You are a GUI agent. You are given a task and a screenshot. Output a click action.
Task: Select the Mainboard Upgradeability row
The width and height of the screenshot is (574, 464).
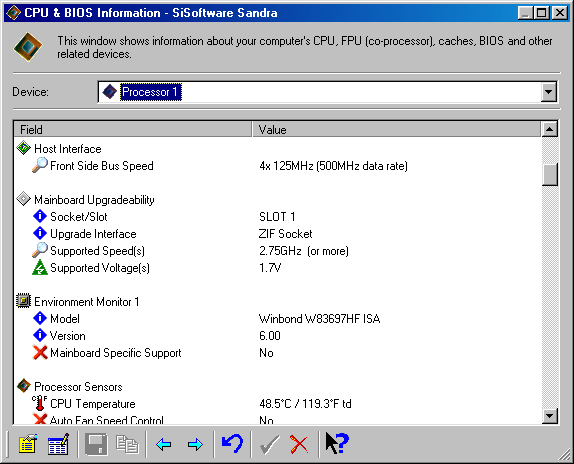(277, 199)
